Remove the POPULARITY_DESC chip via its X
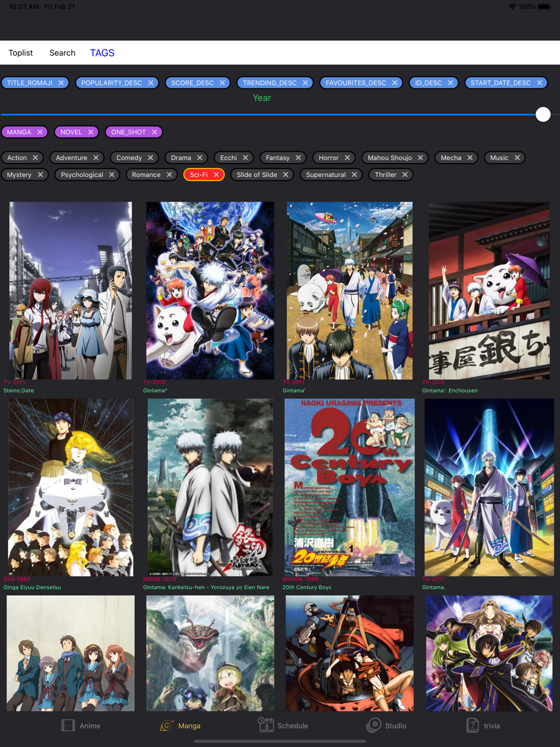Screen dimensions: 560x747 point(151,83)
